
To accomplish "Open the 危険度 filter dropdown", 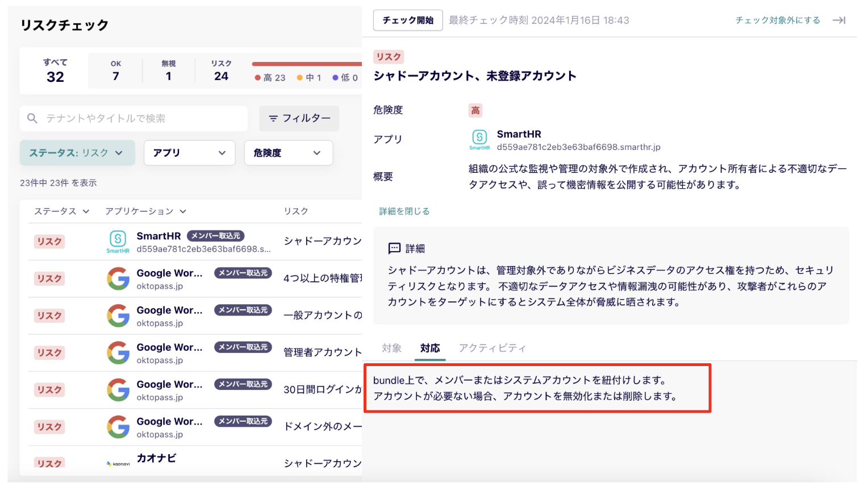I will (288, 153).
